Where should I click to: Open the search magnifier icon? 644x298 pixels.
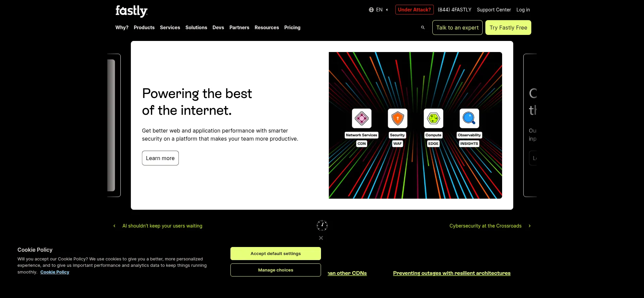tap(423, 28)
